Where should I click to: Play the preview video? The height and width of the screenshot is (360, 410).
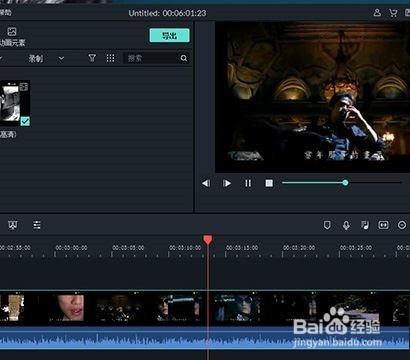click(x=227, y=183)
